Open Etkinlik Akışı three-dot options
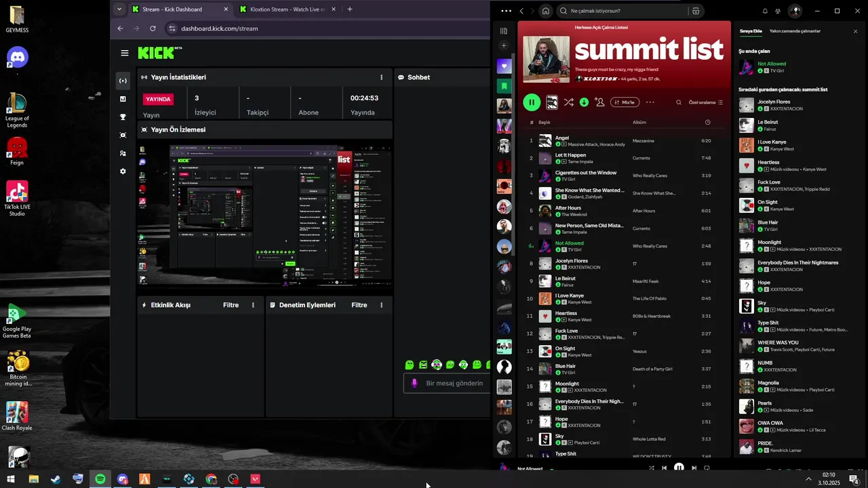 coord(253,305)
